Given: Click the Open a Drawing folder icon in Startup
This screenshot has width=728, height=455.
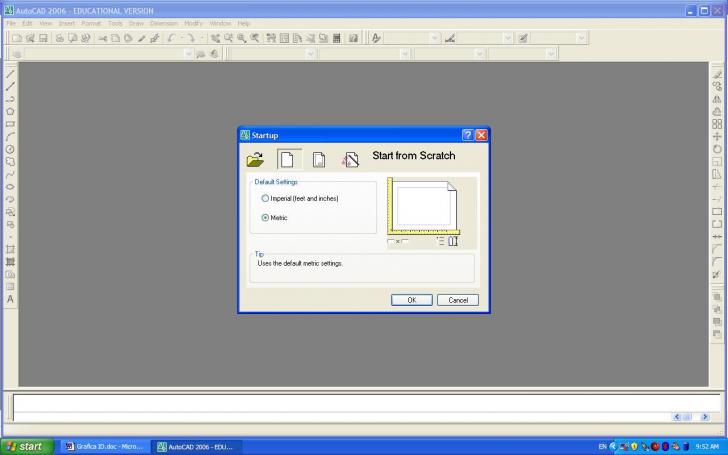Looking at the screenshot, I should (255, 160).
